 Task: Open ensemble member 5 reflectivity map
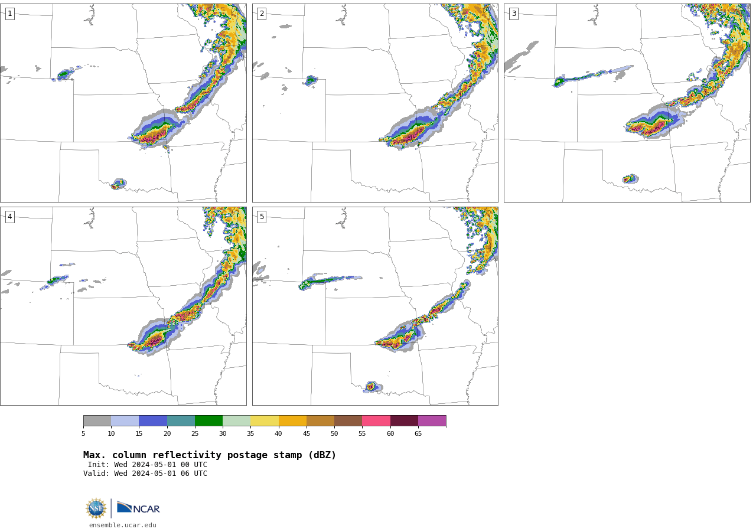(x=375, y=306)
